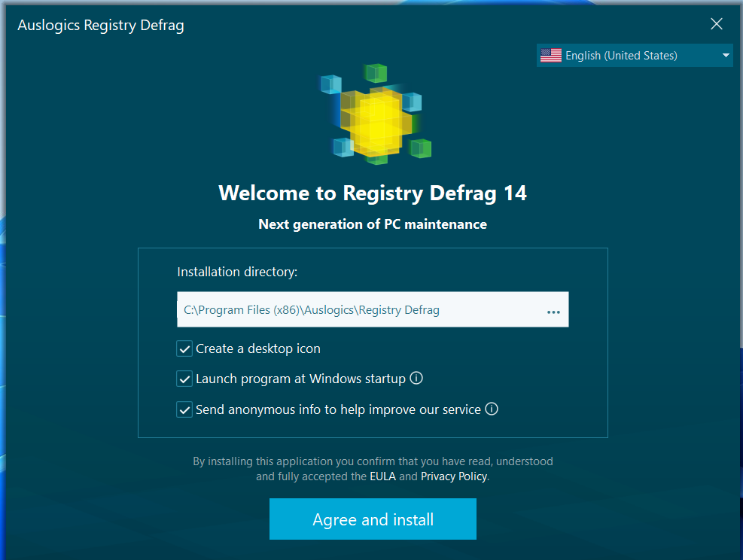Screen dimensions: 743x560
Task: Open the Privacy Policy link
Action: [454, 476]
